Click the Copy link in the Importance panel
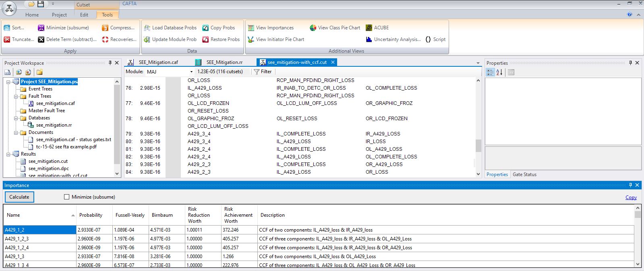 (631, 197)
